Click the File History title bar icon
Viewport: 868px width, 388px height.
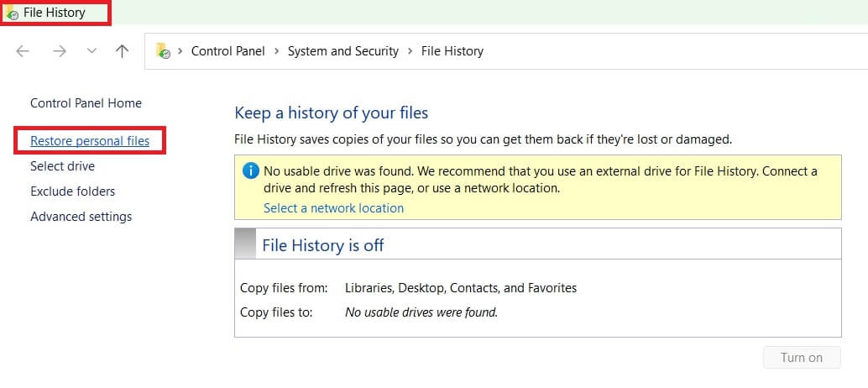[x=13, y=13]
